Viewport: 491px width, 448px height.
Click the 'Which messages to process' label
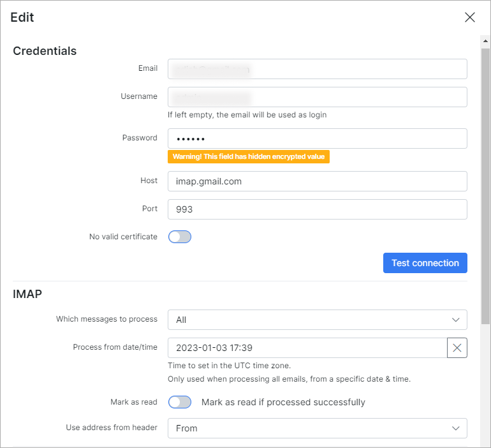coord(106,319)
